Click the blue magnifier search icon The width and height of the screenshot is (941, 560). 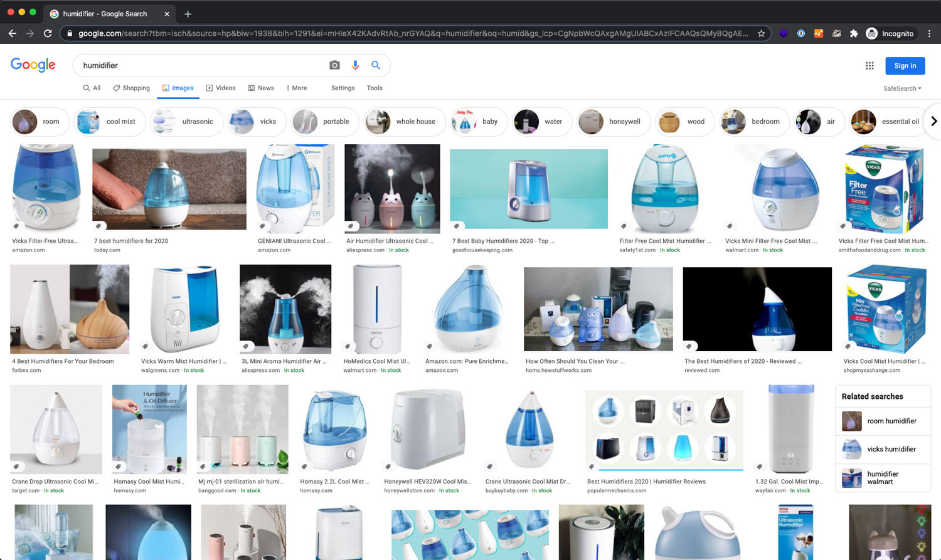pyautogui.click(x=376, y=65)
